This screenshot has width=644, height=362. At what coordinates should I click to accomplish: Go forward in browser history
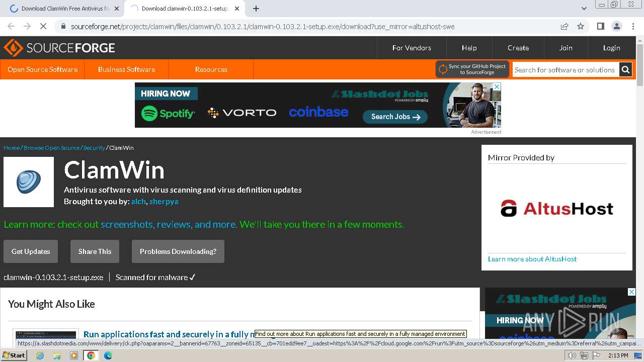[x=27, y=26]
